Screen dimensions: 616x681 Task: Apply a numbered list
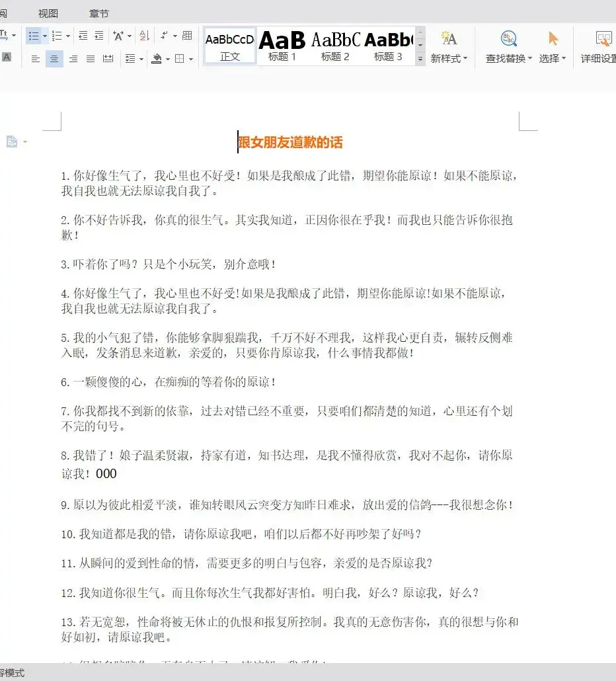(56, 36)
